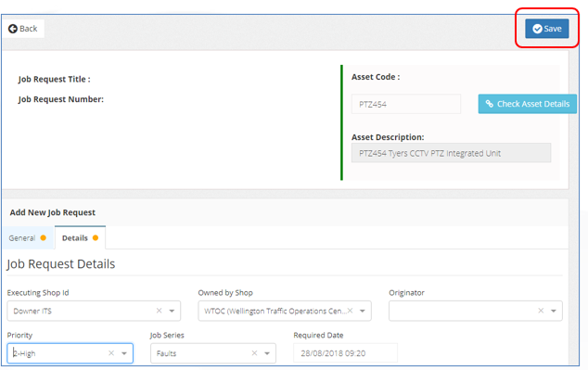
Task: Clear the 2-High priority value
Action: 111,353
